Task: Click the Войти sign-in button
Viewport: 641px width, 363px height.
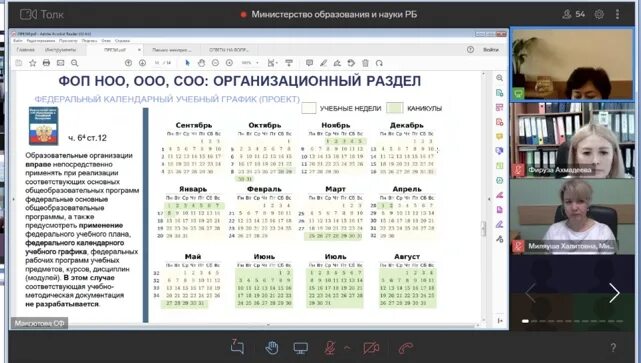Action: (x=491, y=49)
